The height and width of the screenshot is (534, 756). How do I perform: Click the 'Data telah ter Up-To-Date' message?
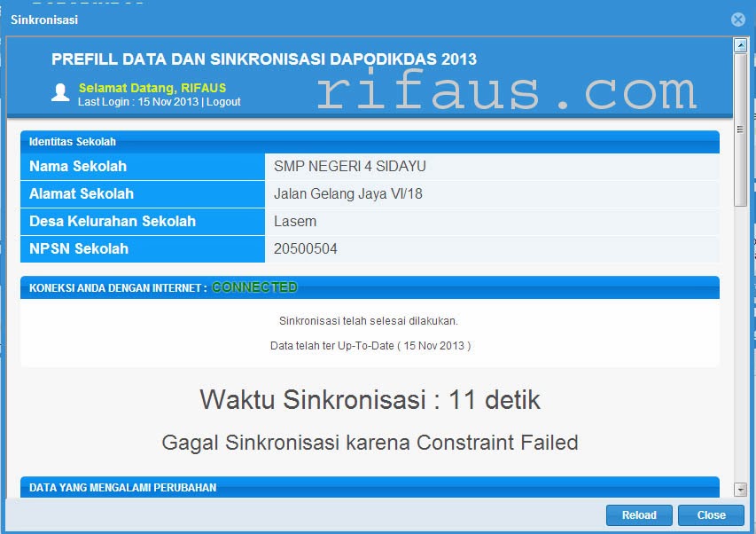pos(370,346)
